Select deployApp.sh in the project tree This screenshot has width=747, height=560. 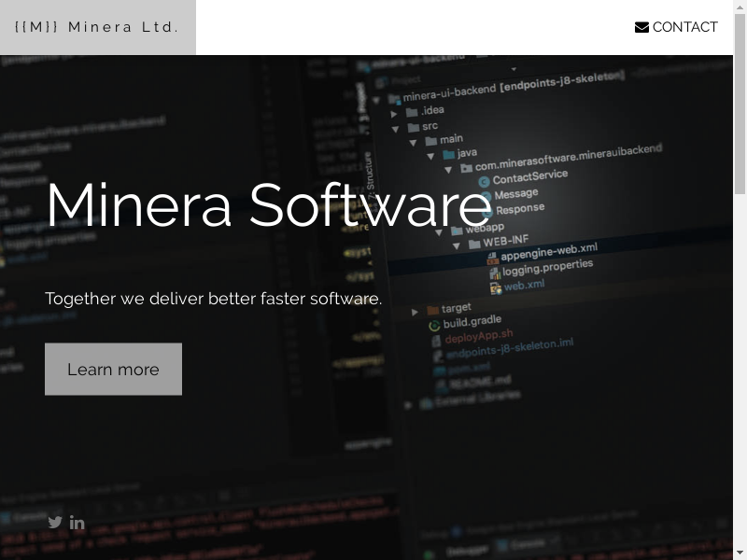(x=478, y=336)
